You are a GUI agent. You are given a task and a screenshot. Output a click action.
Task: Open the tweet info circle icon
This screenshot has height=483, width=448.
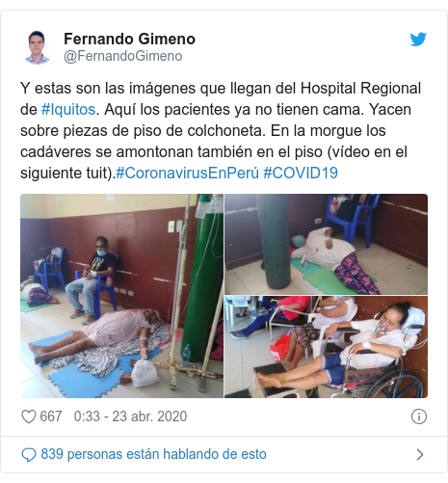coord(419,416)
